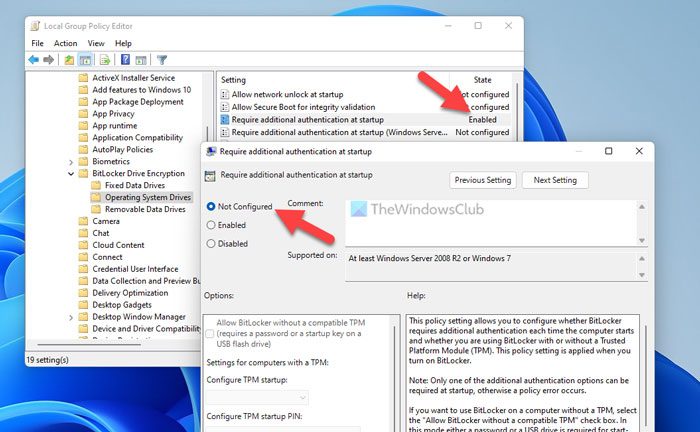The height and width of the screenshot is (432, 700).
Task: Expand the Biometrics tree node
Action: coord(71,162)
